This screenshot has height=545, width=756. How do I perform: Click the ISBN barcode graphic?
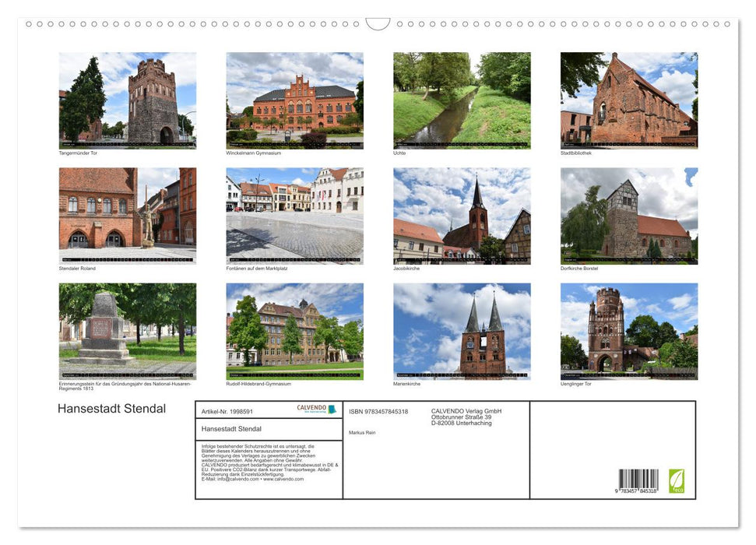pos(638,480)
